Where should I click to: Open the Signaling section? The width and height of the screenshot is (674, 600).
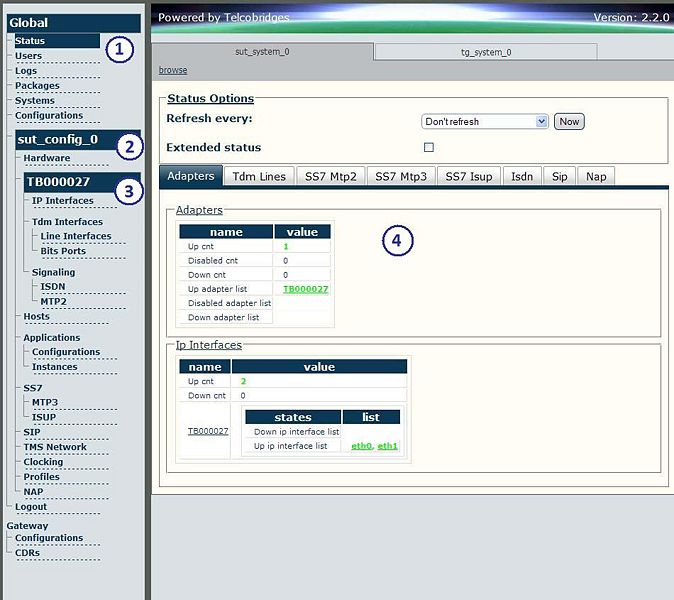53,272
